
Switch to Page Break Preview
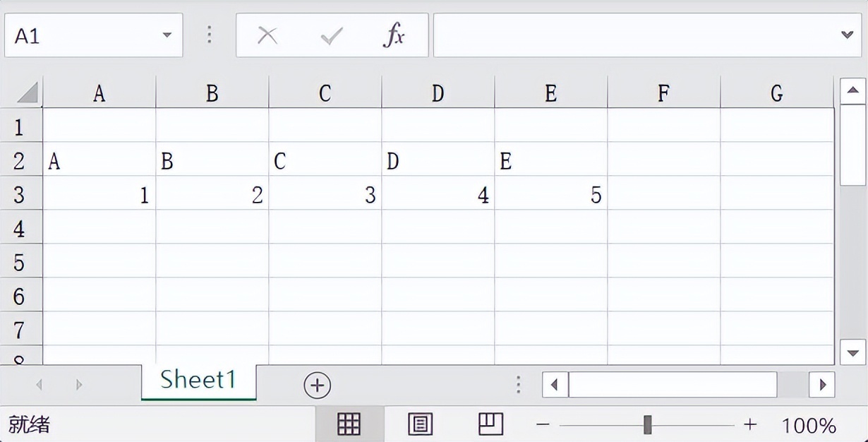point(490,424)
